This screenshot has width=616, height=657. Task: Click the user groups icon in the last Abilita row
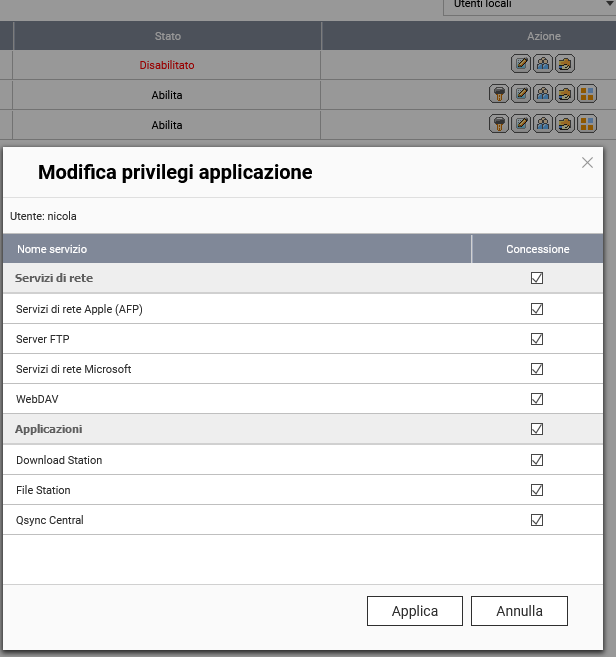point(543,124)
